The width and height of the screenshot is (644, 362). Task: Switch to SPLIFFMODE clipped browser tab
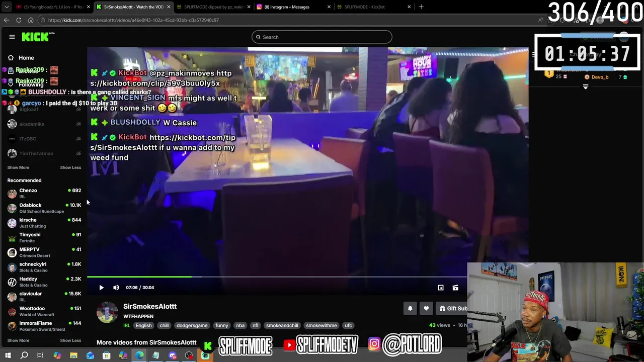(x=213, y=7)
